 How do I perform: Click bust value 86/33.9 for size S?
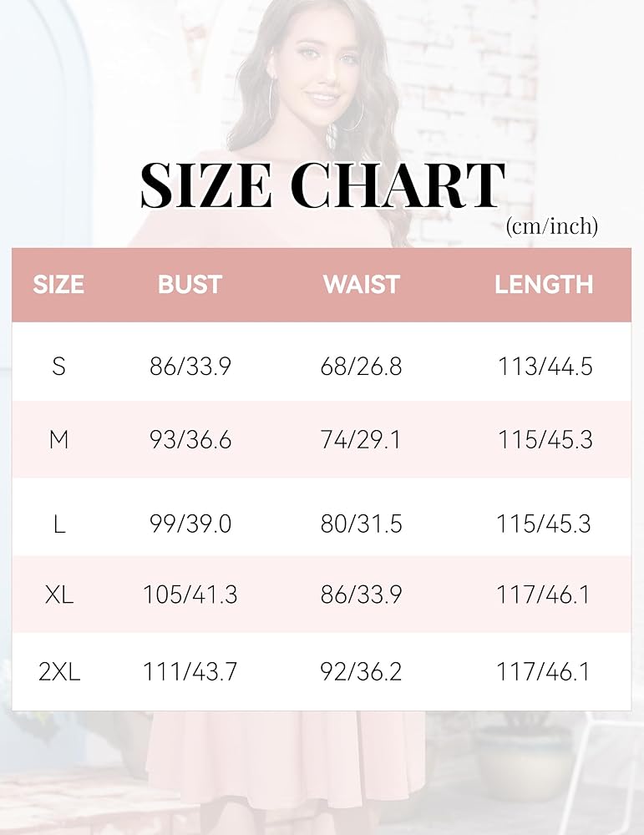(x=190, y=366)
